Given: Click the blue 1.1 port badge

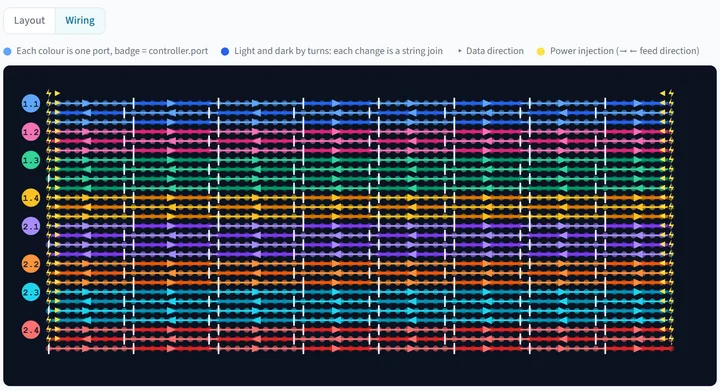Looking at the screenshot, I should (x=31, y=104).
